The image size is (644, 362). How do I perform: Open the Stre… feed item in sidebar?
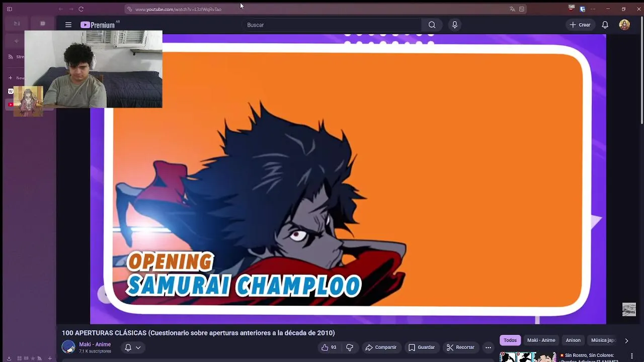(x=16, y=57)
